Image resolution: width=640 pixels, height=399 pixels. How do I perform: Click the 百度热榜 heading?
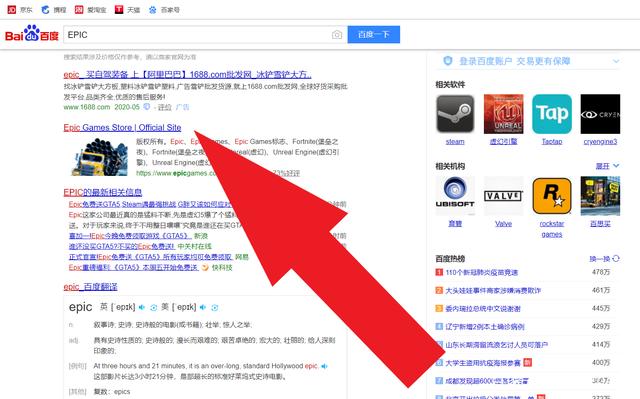(x=450, y=259)
